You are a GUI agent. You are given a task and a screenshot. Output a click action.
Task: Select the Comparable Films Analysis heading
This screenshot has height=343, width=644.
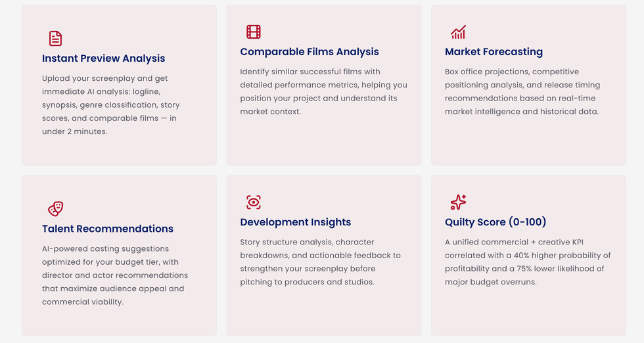pyautogui.click(x=310, y=52)
